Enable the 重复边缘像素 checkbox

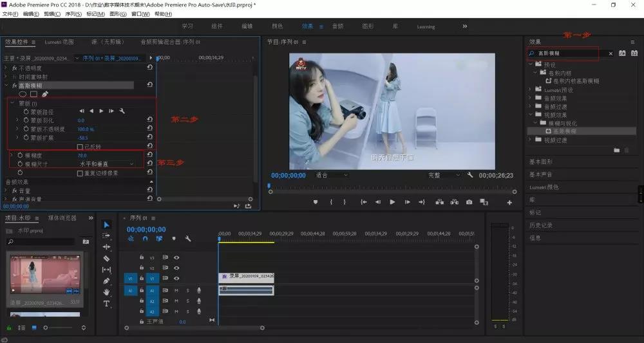click(80, 173)
